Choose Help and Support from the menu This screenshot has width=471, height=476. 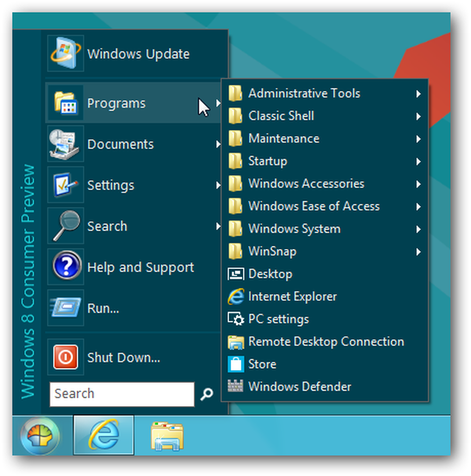click(134, 267)
